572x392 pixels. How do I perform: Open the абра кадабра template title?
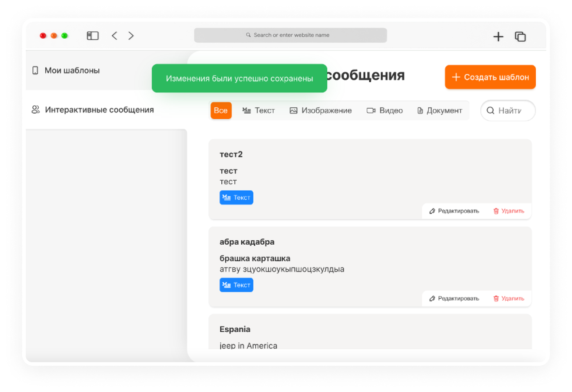coord(247,242)
